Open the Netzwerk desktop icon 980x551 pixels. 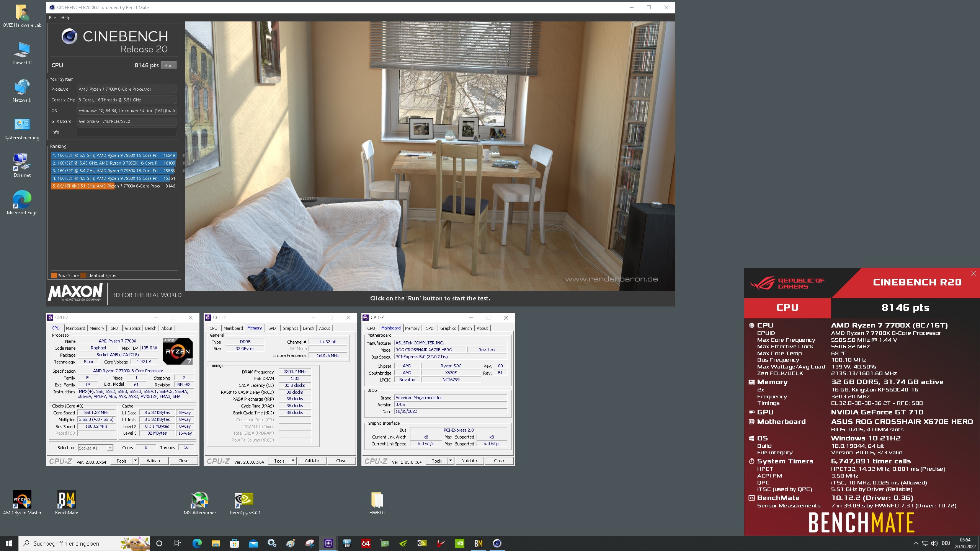pyautogui.click(x=22, y=91)
